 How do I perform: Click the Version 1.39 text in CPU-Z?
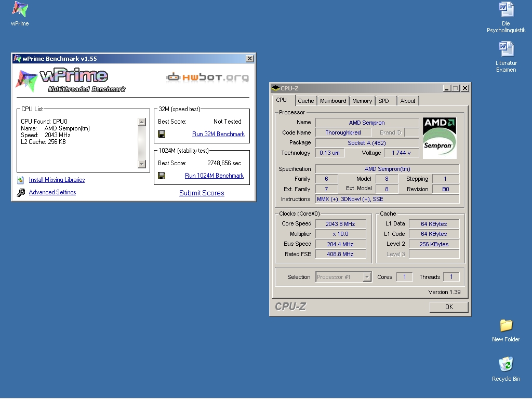tap(444, 292)
